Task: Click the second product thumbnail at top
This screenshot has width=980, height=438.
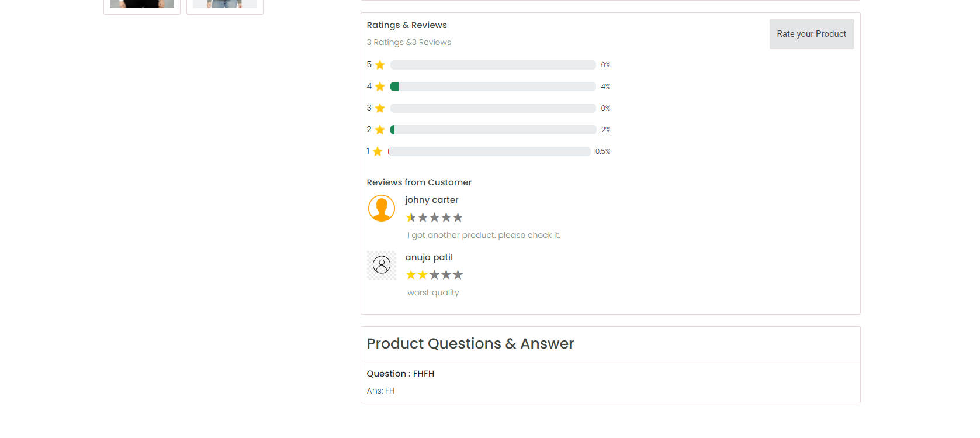Action: [225, 6]
